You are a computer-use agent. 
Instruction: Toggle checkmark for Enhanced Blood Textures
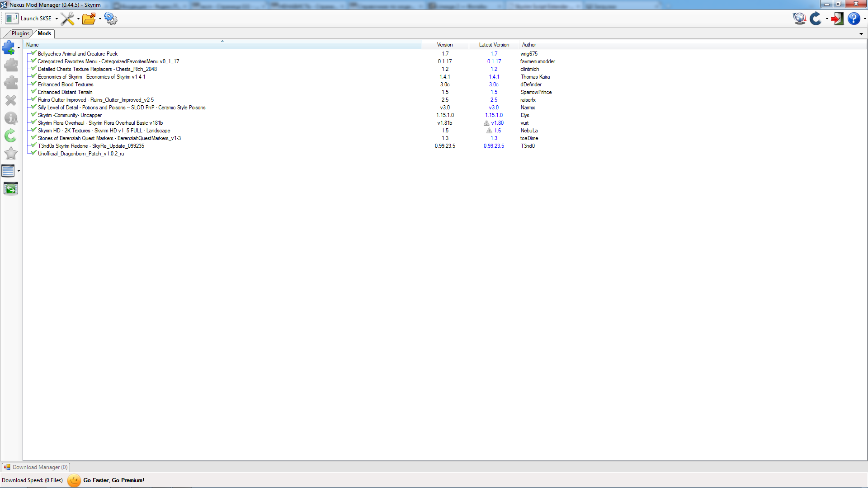pos(34,84)
